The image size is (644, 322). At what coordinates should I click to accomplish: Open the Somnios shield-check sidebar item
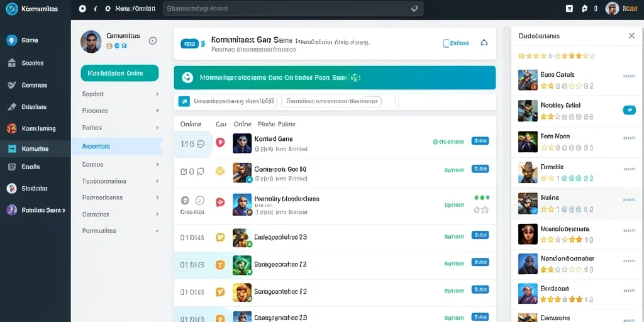point(27,85)
